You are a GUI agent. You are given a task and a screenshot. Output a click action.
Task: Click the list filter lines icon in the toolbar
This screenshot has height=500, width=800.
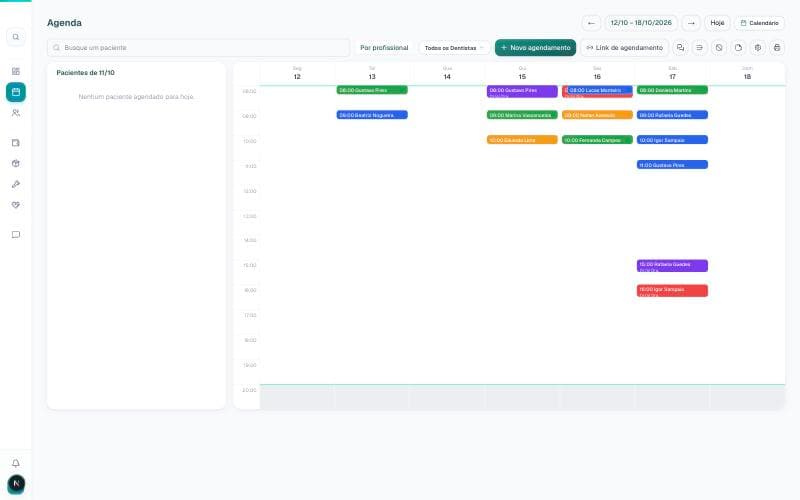click(699, 47)
